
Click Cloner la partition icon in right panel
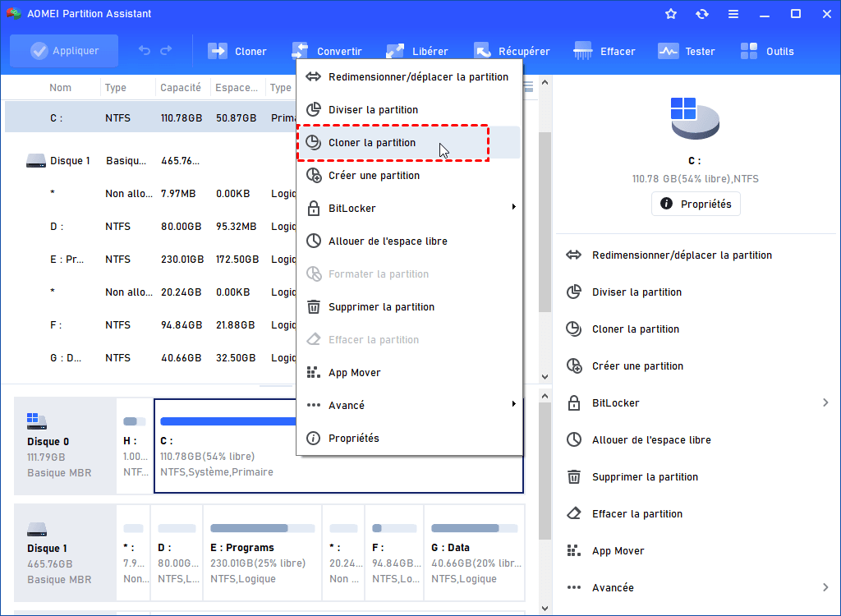click(x=573, y=329)
